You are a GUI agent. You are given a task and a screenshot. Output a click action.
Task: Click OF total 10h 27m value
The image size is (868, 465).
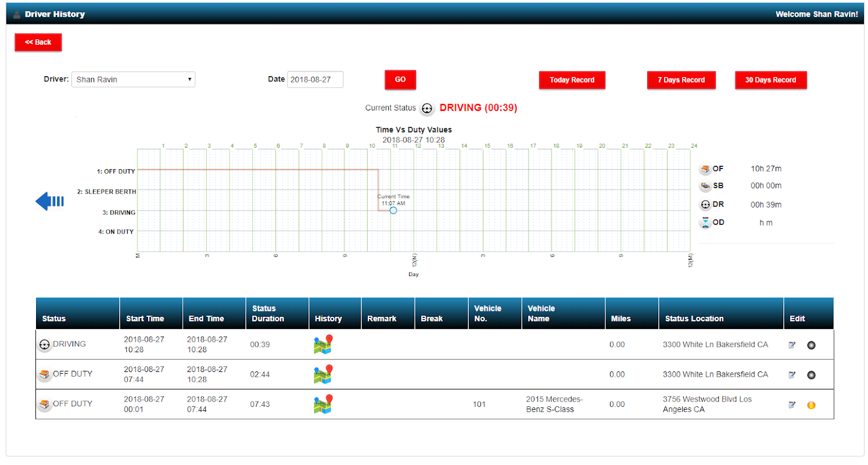(766, 169)
